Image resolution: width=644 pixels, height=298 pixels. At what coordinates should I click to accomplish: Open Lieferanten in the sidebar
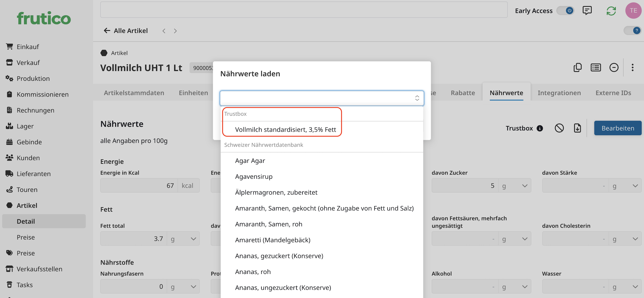pyautogui.click(x=34, y=174)
